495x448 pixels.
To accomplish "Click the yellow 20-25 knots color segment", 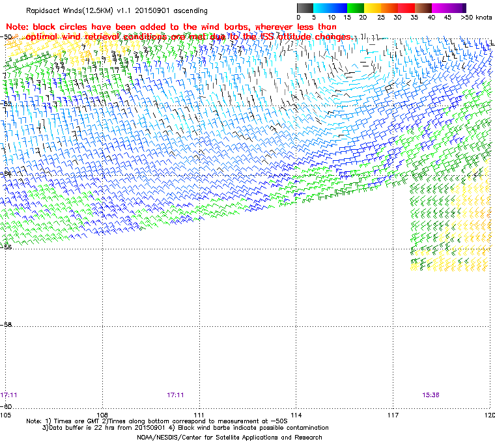I will click(x=373, y=8).
